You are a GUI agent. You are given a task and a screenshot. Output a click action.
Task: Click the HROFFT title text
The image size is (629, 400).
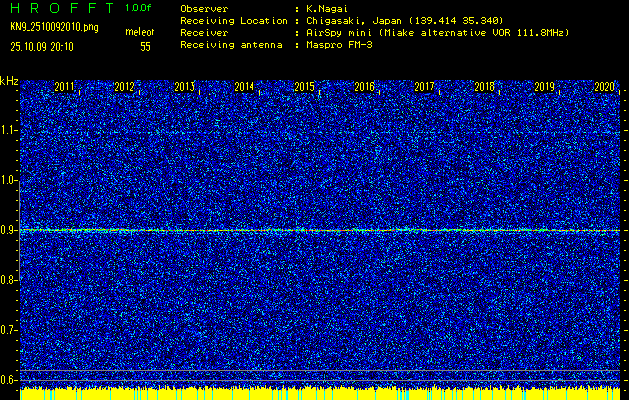[60, 8]
